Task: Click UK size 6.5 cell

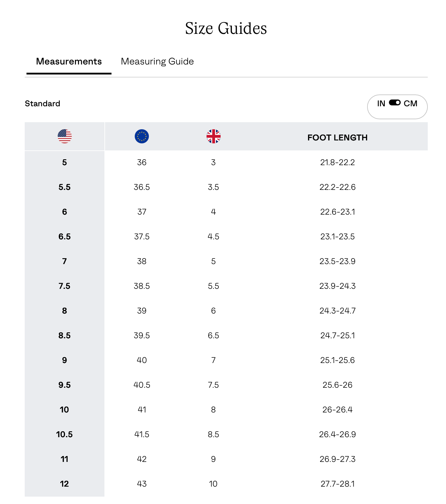Action: click(x=214, y=336)
